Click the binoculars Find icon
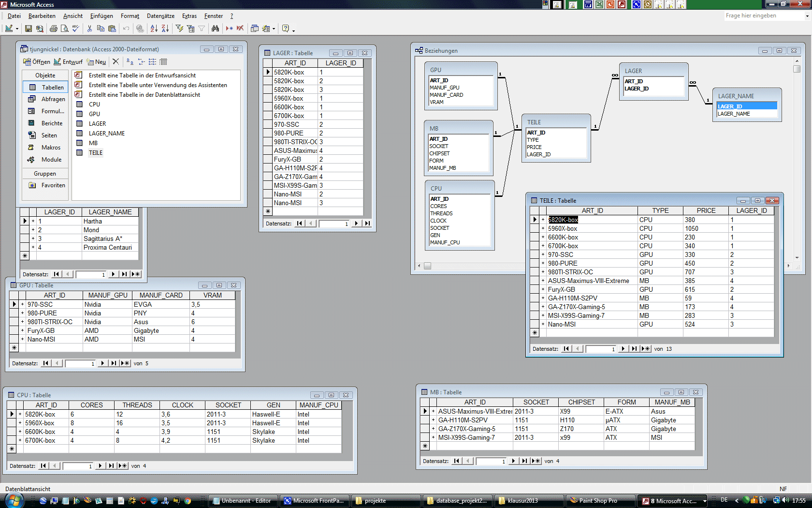812x508 pixels. click(x=215, y=29)
